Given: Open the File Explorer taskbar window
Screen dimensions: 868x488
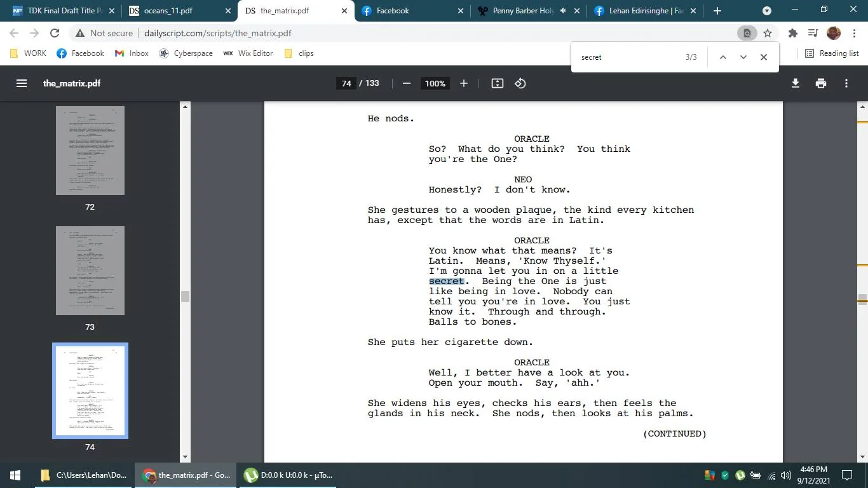Looking at the screenshot, I should pyautogui.click(x=83, y=475).
